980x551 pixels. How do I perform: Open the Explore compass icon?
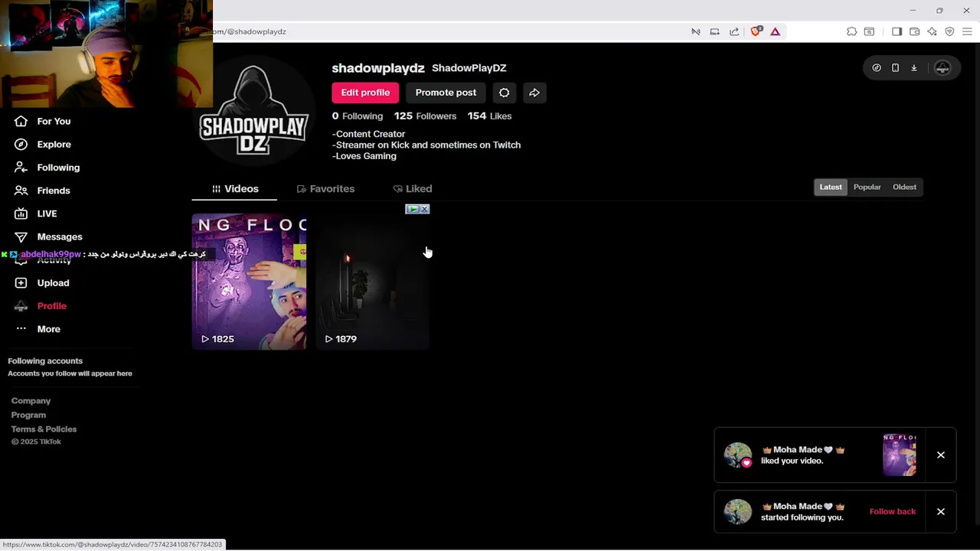click(x=21, y=144)
